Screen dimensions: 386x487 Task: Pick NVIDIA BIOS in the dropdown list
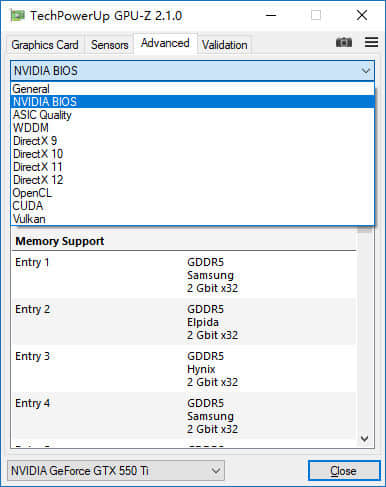click(193, 102)
